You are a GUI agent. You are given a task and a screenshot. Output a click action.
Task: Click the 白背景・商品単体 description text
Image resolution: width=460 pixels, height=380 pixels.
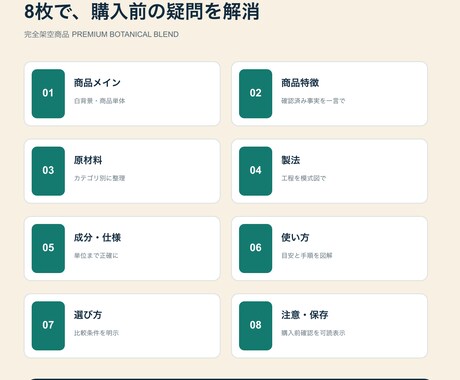click(99, 101)
